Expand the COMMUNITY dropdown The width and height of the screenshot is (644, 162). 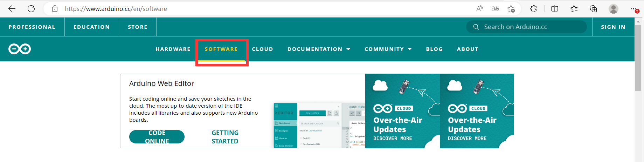point(388,49)
